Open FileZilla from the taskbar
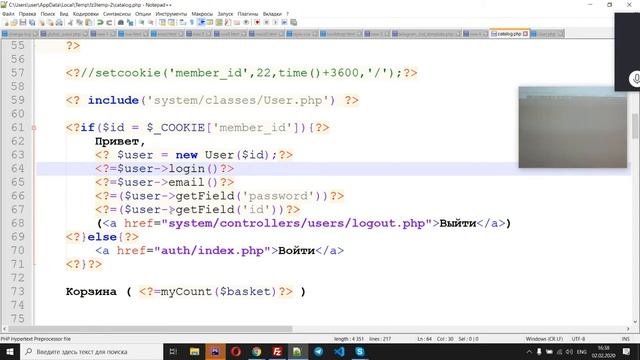The width and height of the screenshot is (640, 360). [x=277, y=352]
